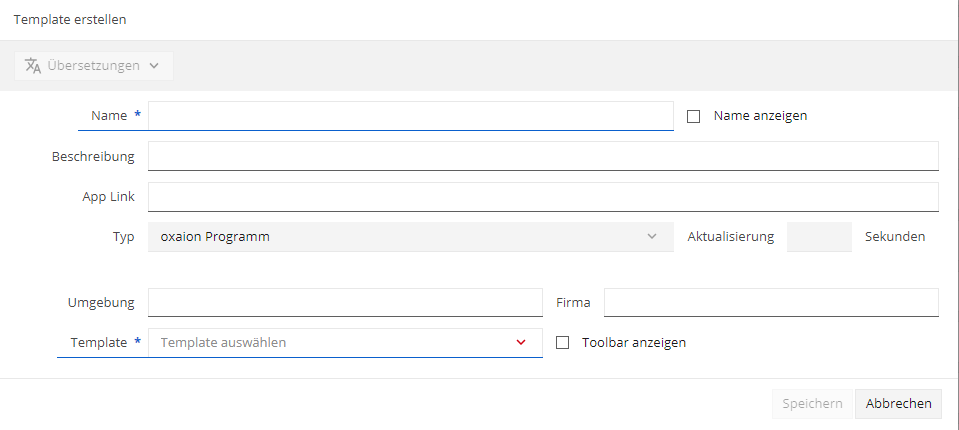Open the Template auswählen dropdown
This screenshot has width=959, height=430.
click(345, 343)
